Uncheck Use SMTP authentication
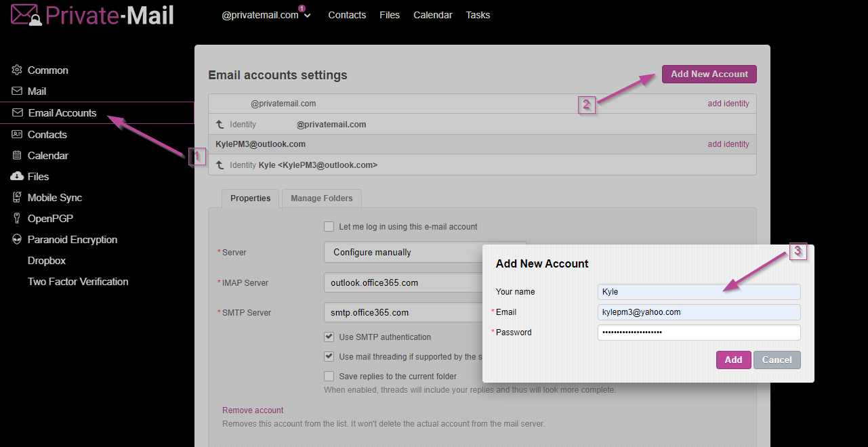 coord(329,337)
